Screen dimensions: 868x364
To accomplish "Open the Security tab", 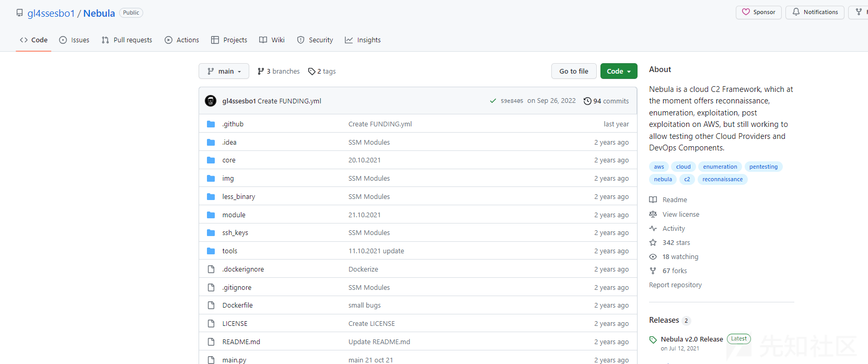I will pyautogui.click(x=315, y=40).
